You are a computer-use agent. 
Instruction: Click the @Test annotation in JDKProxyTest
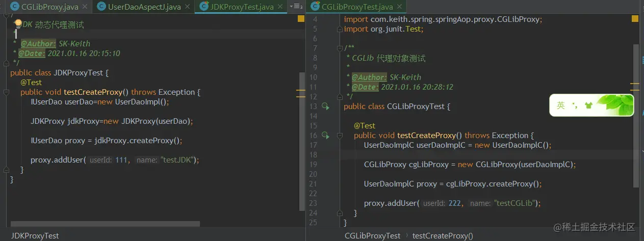pos(31,83)
